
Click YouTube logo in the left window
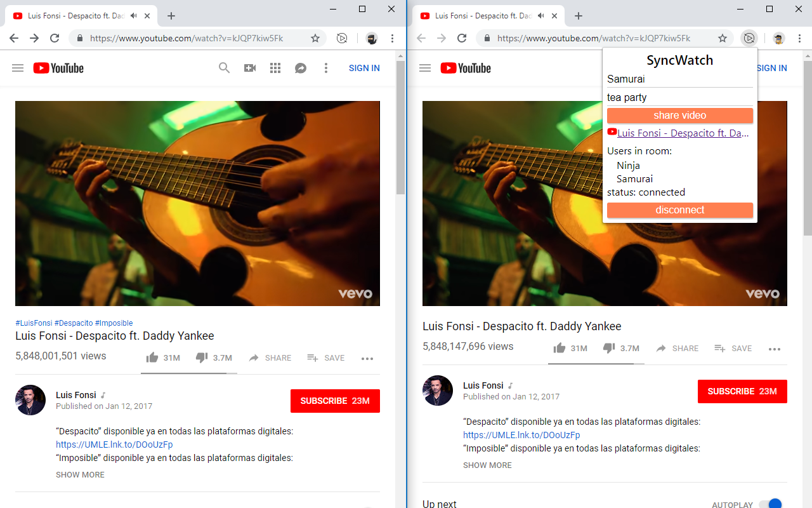(x=58, y=68)
